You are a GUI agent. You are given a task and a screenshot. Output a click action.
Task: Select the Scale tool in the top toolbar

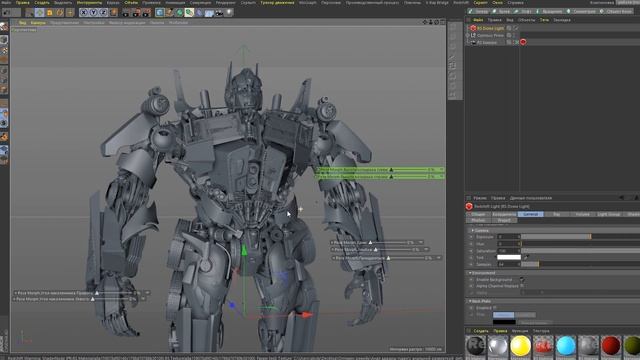coord(49,13)
